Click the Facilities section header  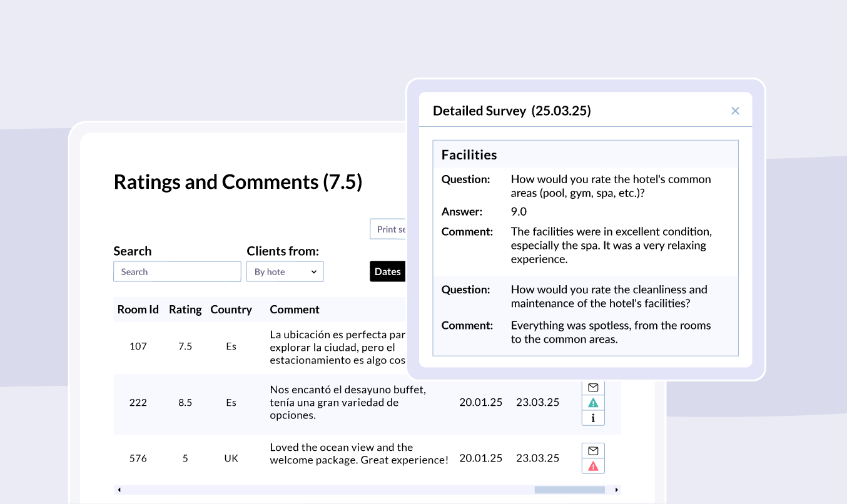469,155
